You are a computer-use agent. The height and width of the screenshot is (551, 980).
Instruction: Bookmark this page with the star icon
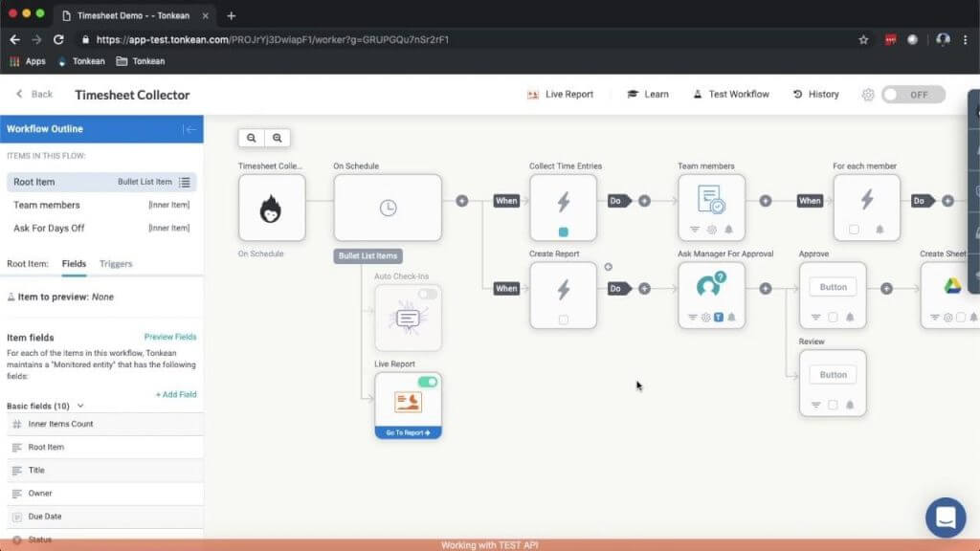click(863, 39)
